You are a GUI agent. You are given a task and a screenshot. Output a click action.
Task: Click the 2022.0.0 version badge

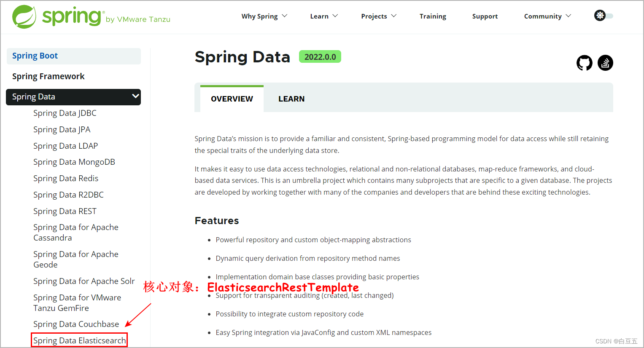tap(320, 57)
